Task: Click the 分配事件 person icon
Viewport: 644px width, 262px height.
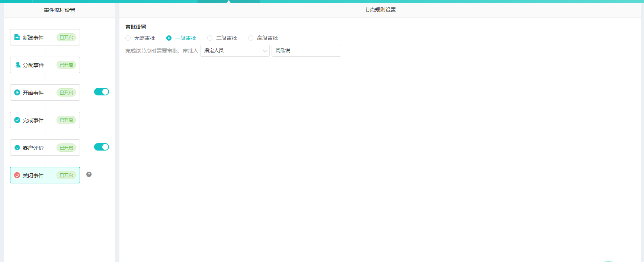Action: coord(17,65)
